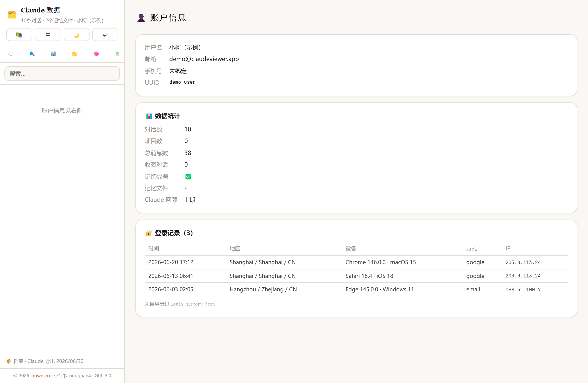This screenshot has height=383, width=588.
Task: Click the phone value 未绑定
Action: (178, 71)
